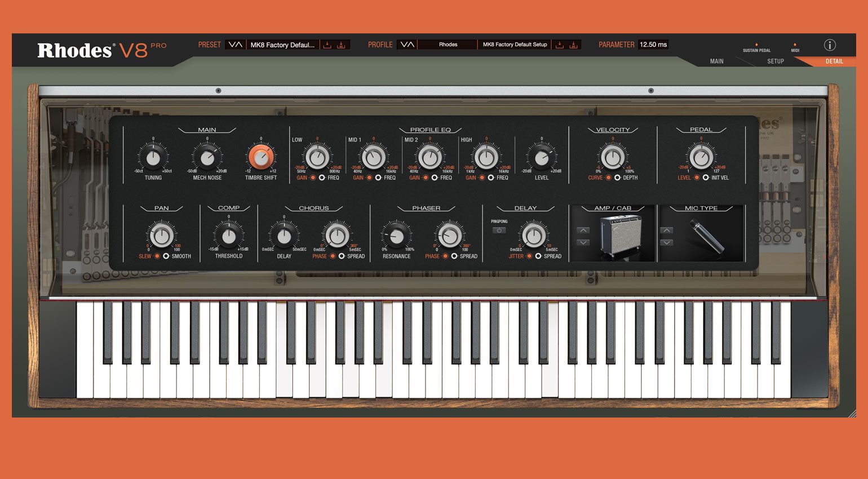This screenshot has height=479, width=868.
Task: Open the MK8 Factory Default Setup dropdown
Action: point(515,45)
